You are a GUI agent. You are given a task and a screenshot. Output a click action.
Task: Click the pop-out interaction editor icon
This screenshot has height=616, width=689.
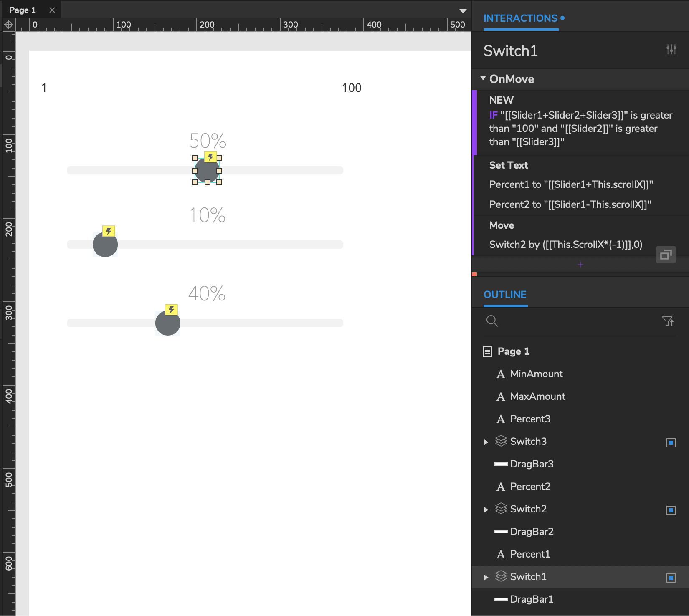tap(666, 255)
